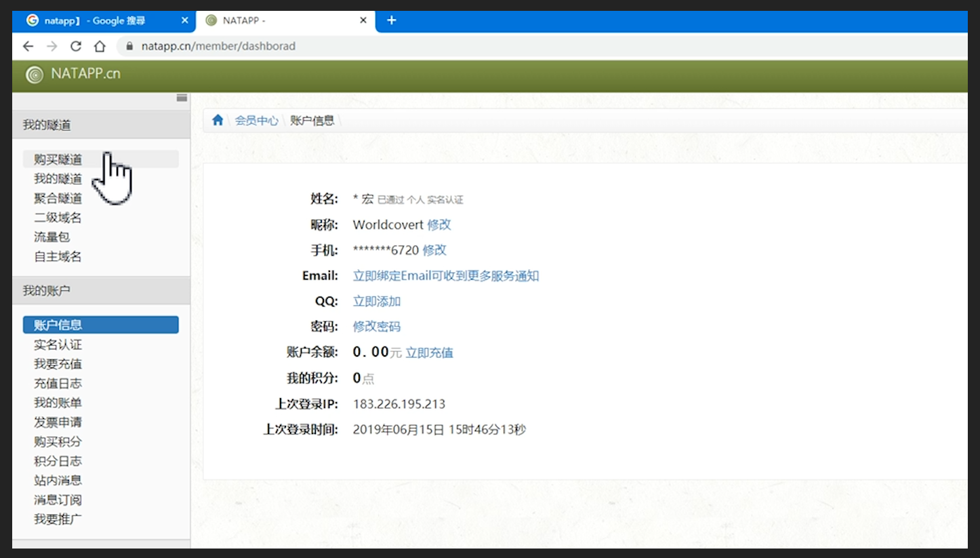Close the Google search tab

pos(184,20)
